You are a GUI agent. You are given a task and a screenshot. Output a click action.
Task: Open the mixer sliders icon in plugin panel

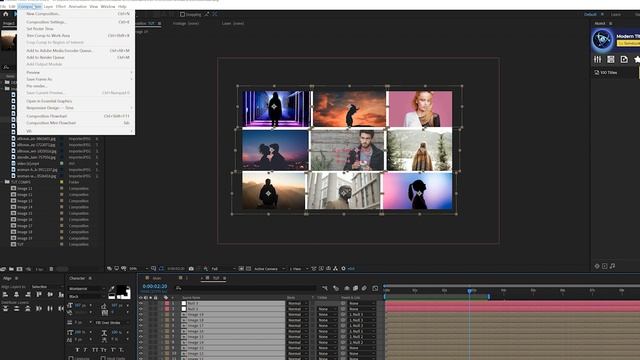click(598, 60)
